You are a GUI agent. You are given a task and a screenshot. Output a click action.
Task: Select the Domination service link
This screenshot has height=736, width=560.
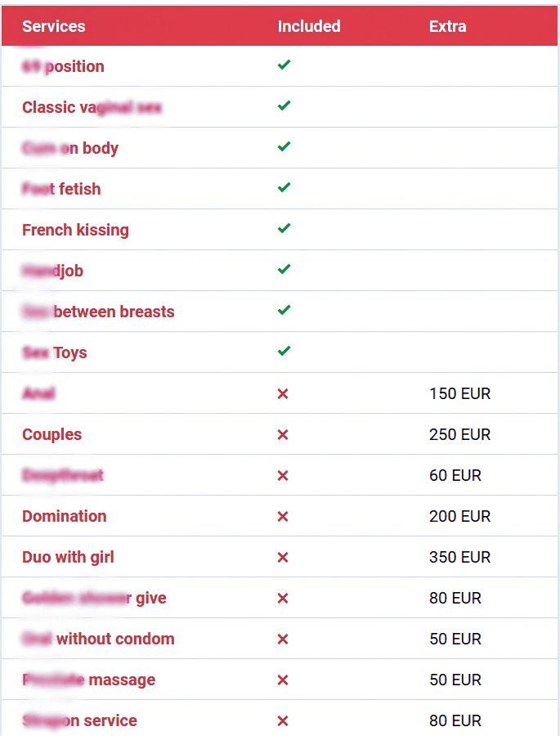(x=65, y=516)
